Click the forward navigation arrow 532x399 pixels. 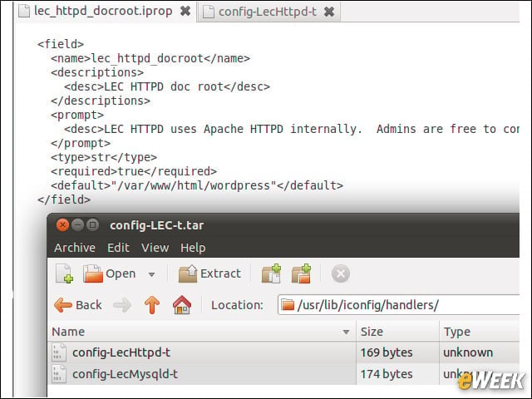coord(122,305)
